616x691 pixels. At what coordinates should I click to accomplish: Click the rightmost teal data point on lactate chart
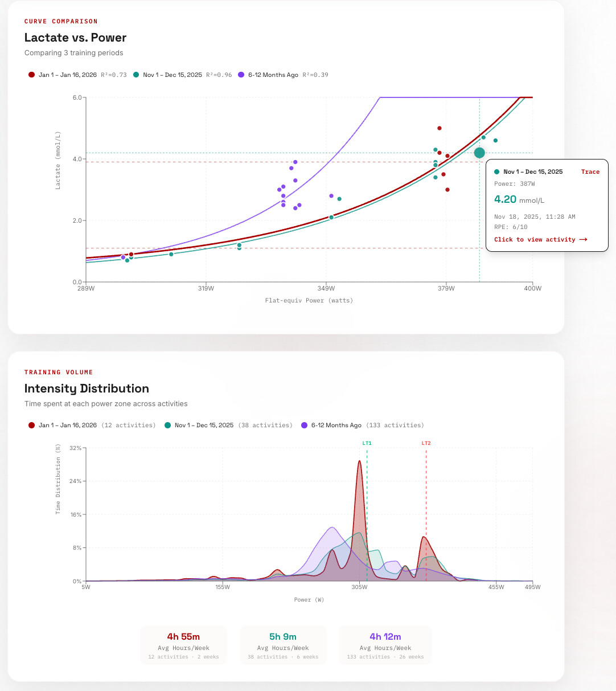click(495, 140)
